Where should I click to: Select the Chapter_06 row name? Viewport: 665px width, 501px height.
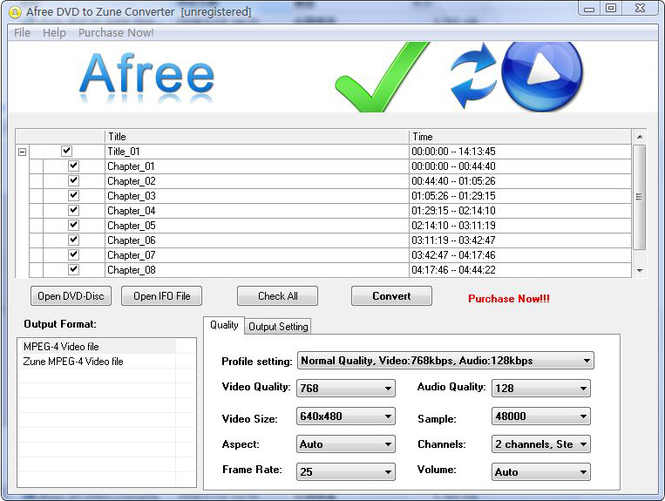click(131, 241)
